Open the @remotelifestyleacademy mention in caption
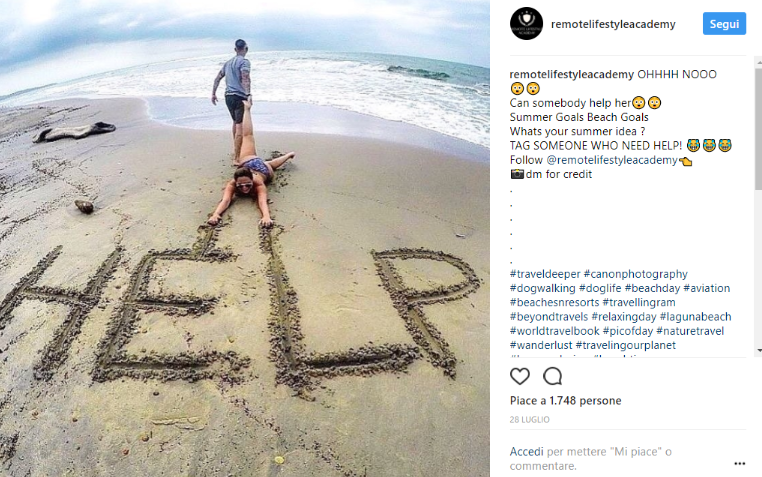762x477 pixels. tap(612, 160)
